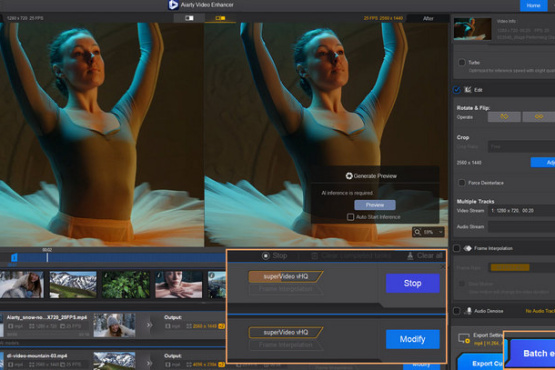Click Clear completed tasks

point(351,256)
